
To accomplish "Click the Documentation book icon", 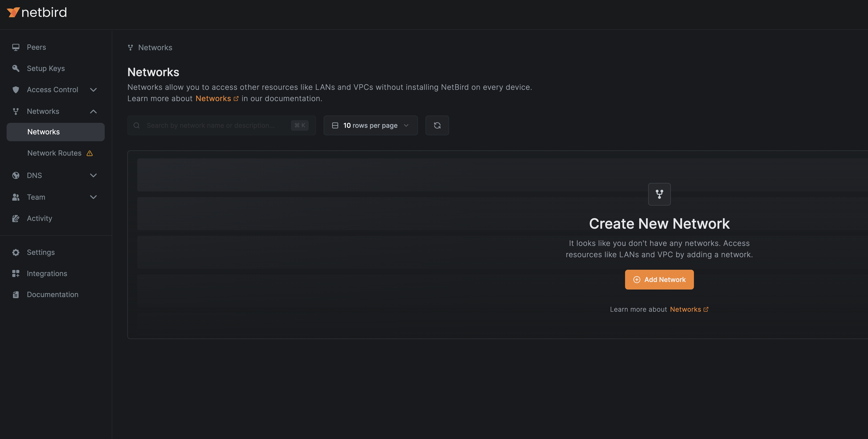I will coord(16,294).
